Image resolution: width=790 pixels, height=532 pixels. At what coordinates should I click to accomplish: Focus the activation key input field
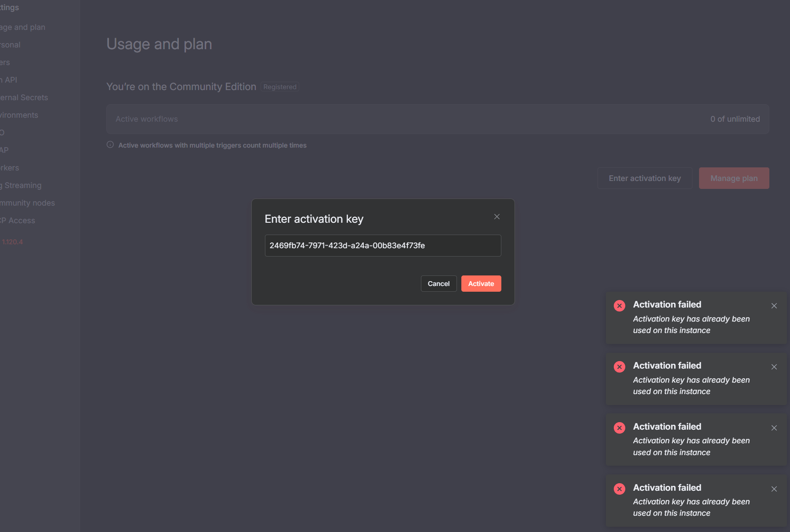click(383, 246)
